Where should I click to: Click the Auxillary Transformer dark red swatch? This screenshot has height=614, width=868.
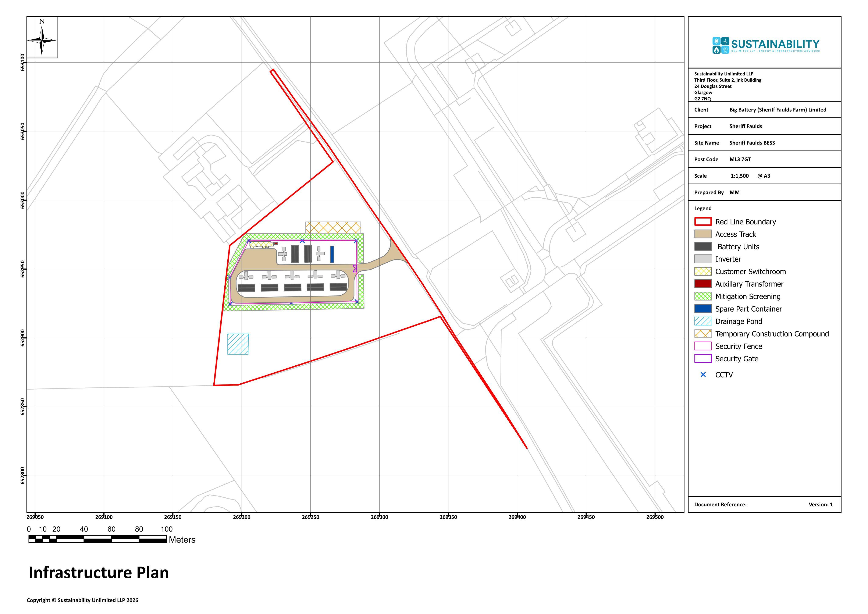click(x=703, y=284)
